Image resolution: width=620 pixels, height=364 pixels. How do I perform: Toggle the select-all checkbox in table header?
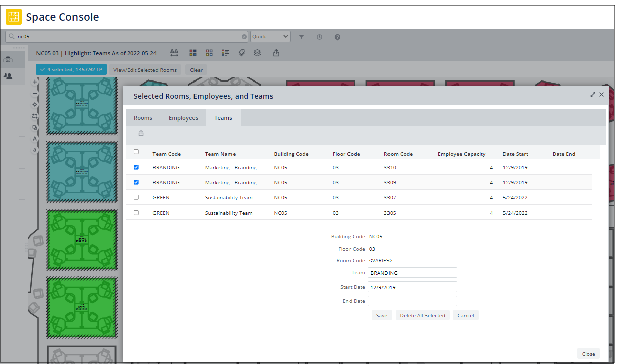136,152
